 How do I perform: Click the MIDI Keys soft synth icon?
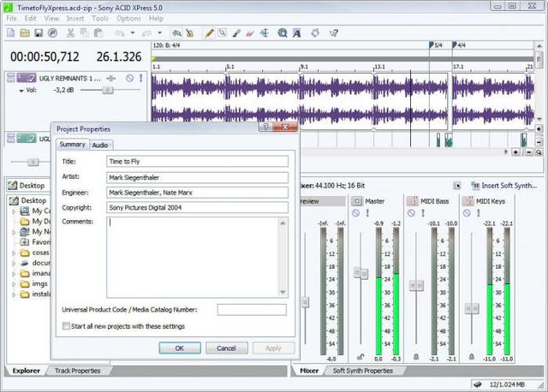468,201
